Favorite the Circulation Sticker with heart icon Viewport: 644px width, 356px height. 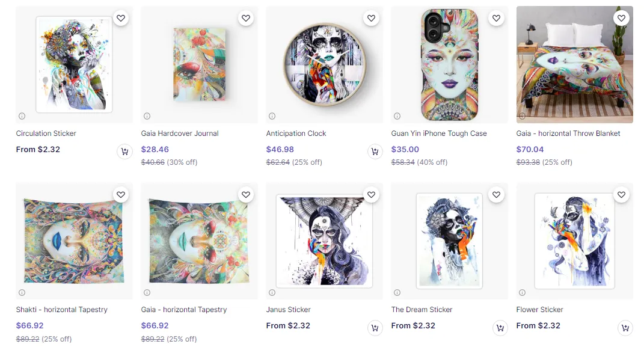coord(121,19)
